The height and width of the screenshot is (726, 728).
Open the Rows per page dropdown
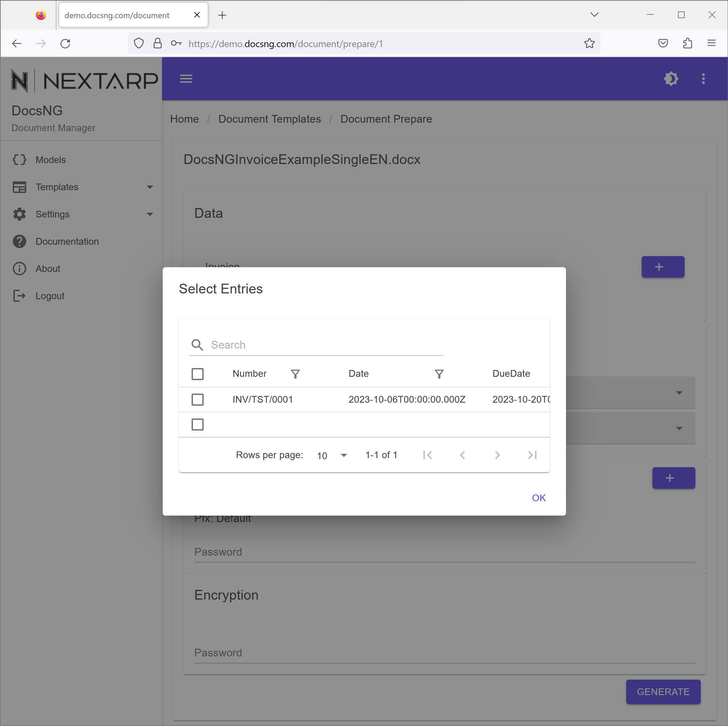click(332, 455)
